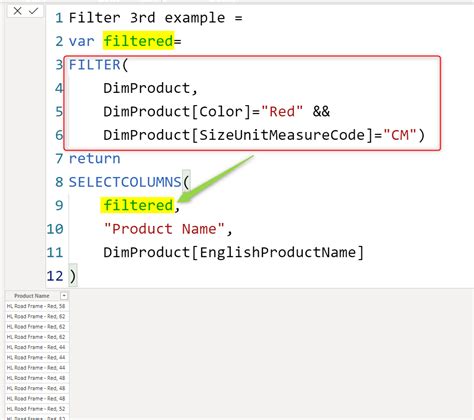Screen dimensions: 474x420
Task: Click DimProduct[EnglishProductName] on line 11
Action: tap(234, 252)
